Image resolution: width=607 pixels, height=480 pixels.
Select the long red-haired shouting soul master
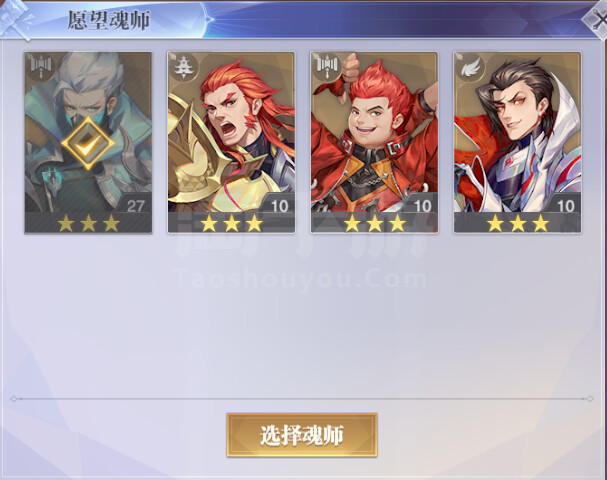(231, 142)
